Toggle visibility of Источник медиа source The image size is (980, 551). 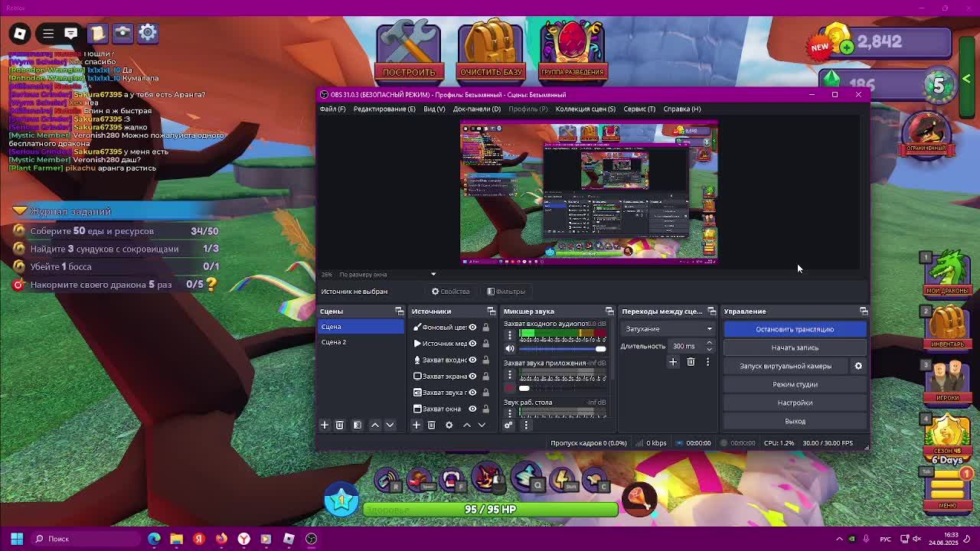[472, 344]
